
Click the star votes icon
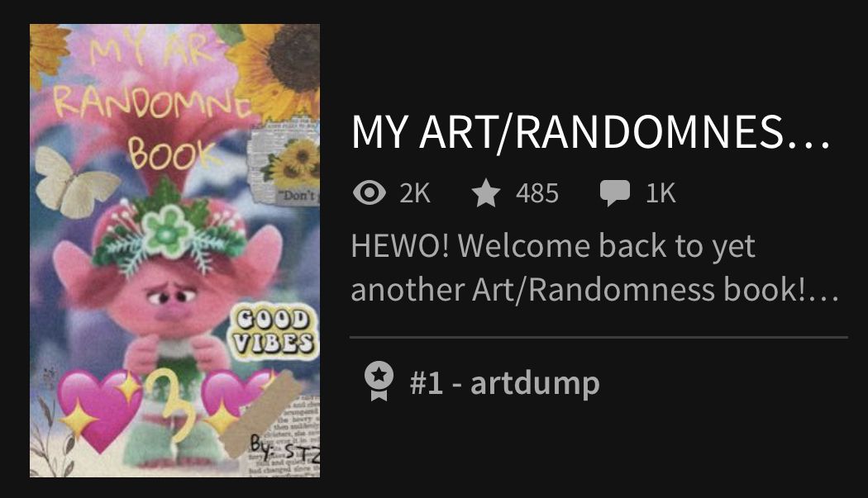pyautogui.click(x=486, y=193)
